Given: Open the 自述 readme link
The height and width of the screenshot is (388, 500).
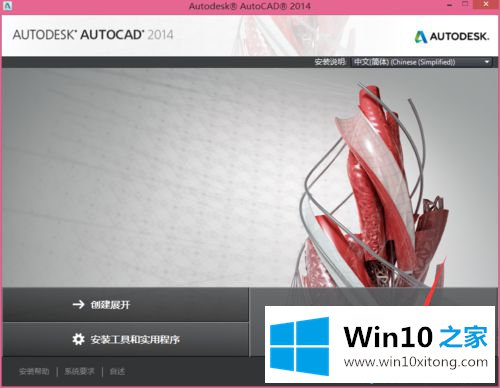Looking at the screenshot, I should pos(117,371).
